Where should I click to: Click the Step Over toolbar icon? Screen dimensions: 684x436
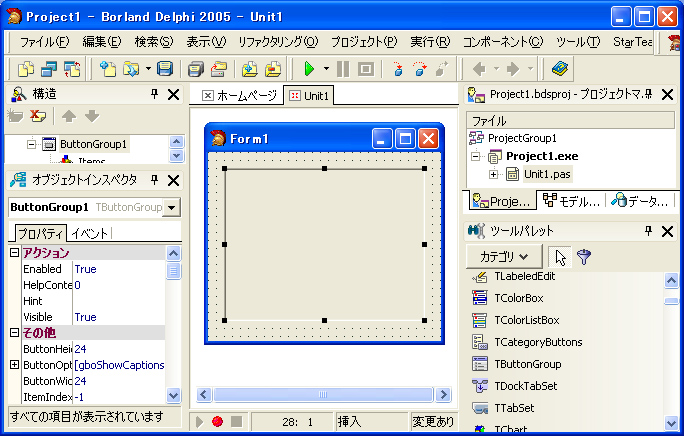click(420, 69)
